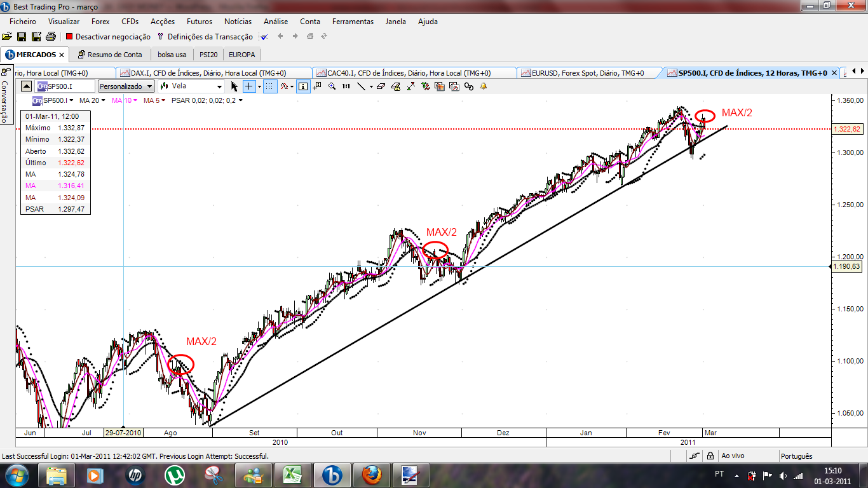Switch to EURUSD Forex Spot chart tab
This screenshot has width=868, height=488.
click(x=588, y=73)
